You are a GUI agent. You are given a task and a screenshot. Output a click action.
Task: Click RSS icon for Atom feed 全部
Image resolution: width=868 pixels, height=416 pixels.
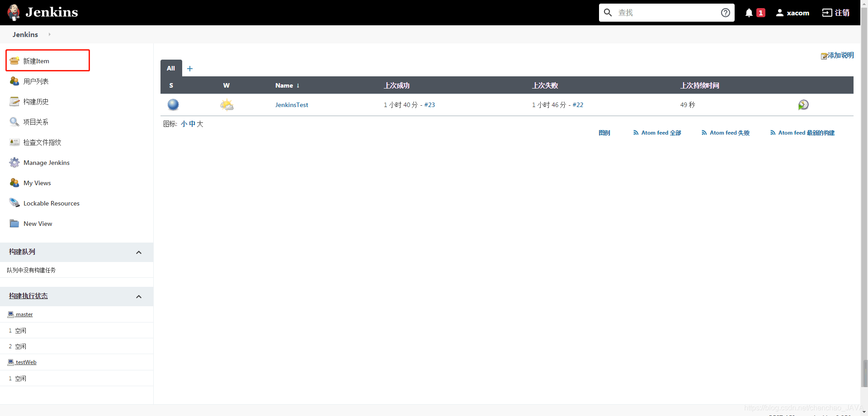(636, 132)
